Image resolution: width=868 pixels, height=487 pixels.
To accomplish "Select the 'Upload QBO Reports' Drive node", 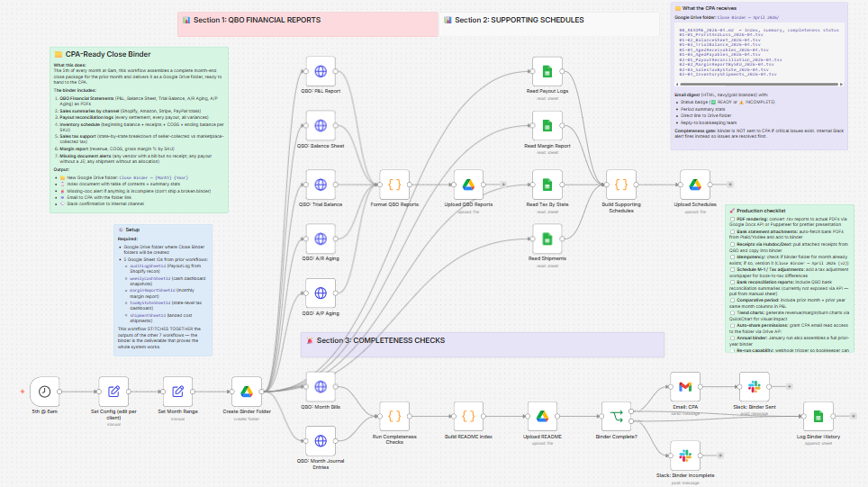I will tap(468, 185).
